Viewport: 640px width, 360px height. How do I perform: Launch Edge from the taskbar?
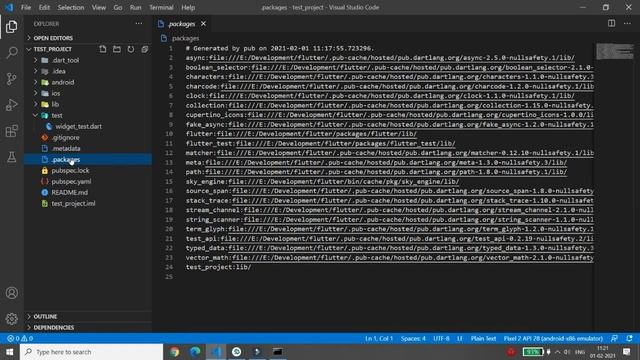195,352
